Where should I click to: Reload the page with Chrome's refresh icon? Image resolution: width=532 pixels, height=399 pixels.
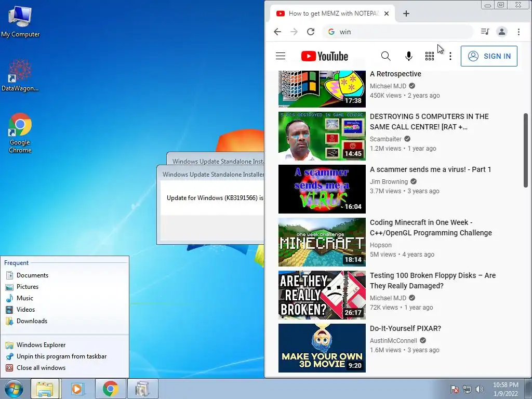311,32
